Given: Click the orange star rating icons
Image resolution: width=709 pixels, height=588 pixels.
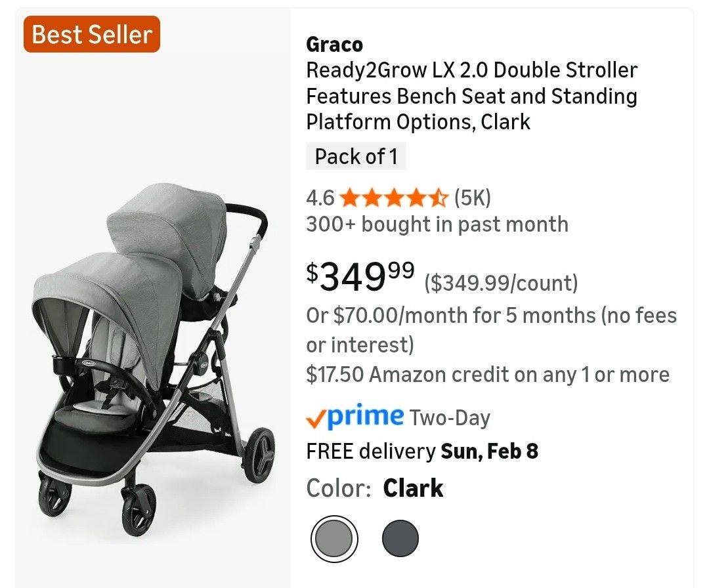Looking at the screenshot, I should [x=395, y=197].
